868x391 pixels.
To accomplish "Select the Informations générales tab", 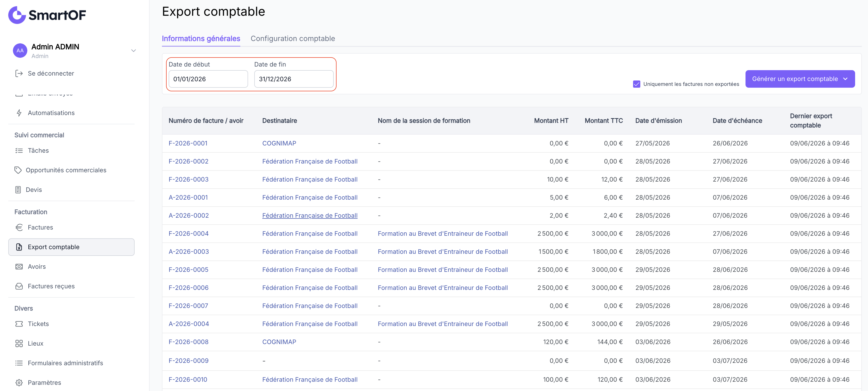I will pyautogui.click(x=201, y=38).
